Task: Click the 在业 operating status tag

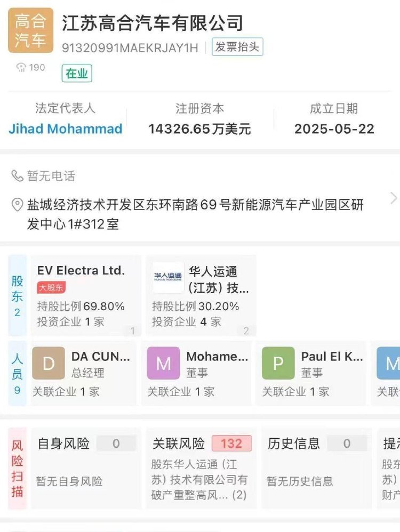Action: pyautogui.click(x=77, y=74)
